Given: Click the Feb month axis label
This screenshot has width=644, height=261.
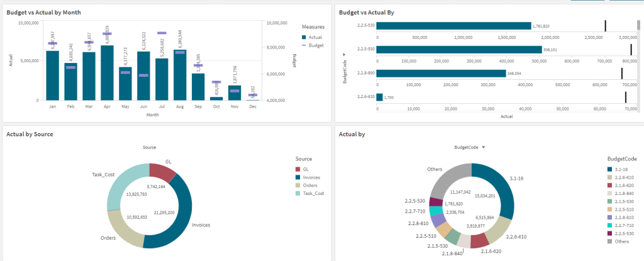Looking at the screenshot, I should (70, 106).
